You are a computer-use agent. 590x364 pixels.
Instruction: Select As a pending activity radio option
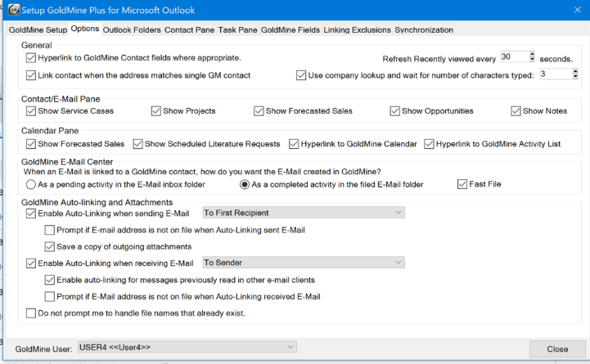click(x=31, y=184)
